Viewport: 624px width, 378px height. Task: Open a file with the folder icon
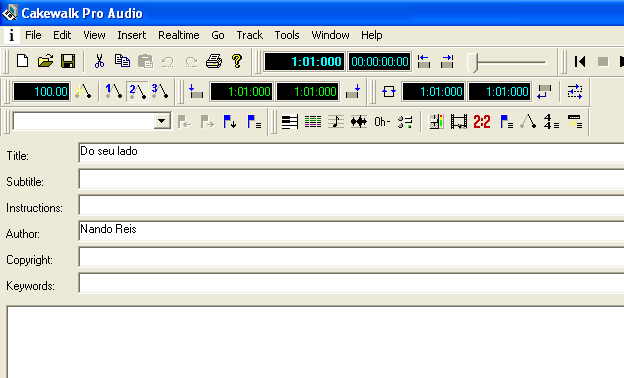(x=45, y=61)
